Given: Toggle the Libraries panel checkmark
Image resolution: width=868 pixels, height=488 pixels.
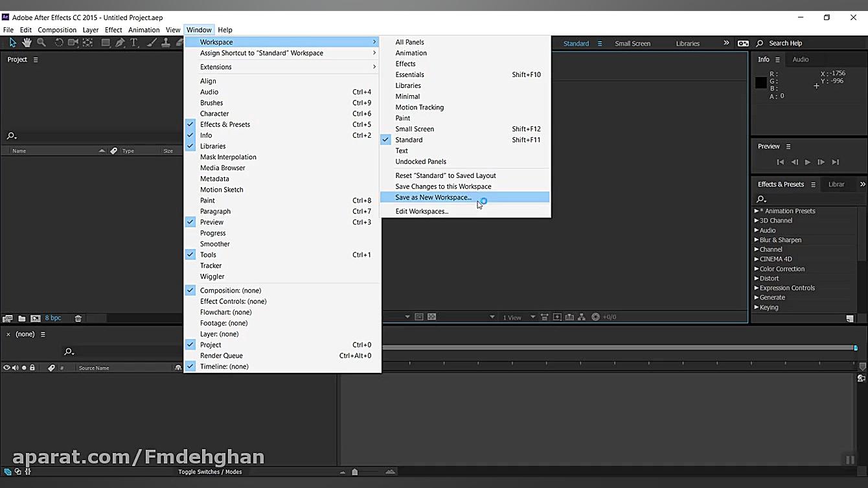Looking at the screenshot, I should (x=212, y=146).
